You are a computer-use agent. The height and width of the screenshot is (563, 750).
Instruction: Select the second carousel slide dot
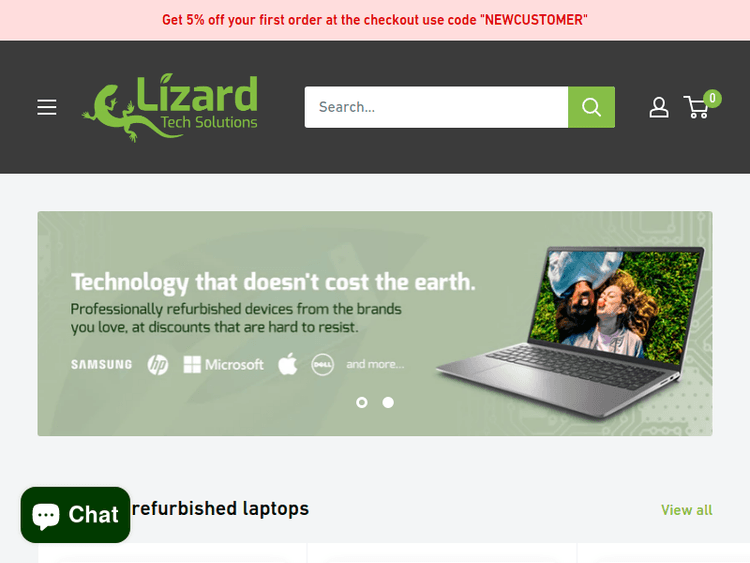click(388, 403)
